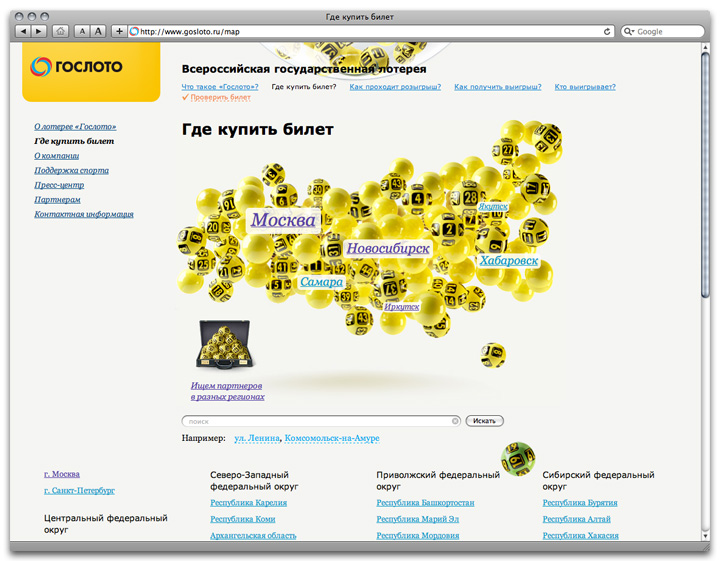The image size is (720, 561).
Task: Click the Хабаровск city link on map
Action: (x=508, y=260)
